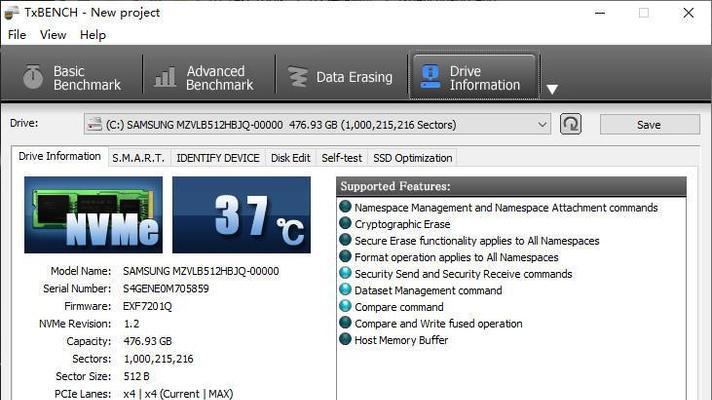
Task: Select the Drive Information toolbar label
Action: tap(485, 78)
